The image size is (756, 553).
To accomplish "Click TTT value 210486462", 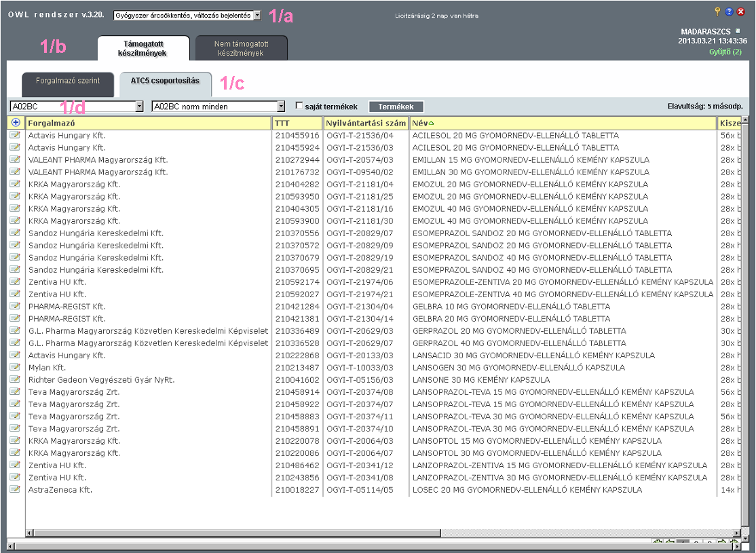I will pyautogui.click(x=297, y=465).
